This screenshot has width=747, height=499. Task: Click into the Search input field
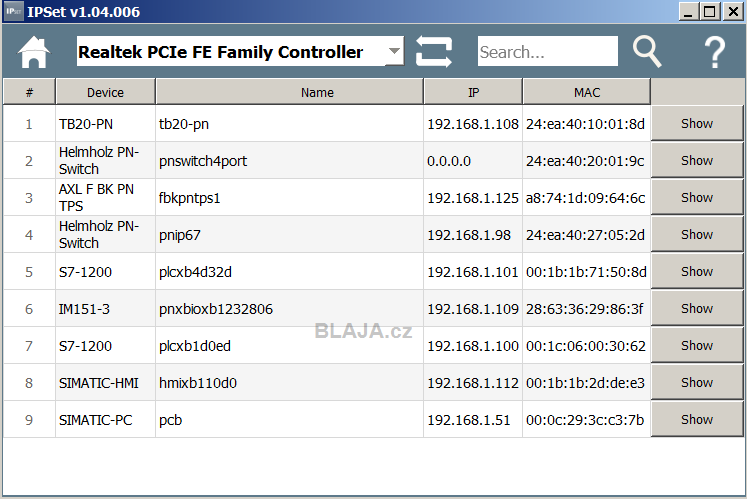tap(548, 51)
